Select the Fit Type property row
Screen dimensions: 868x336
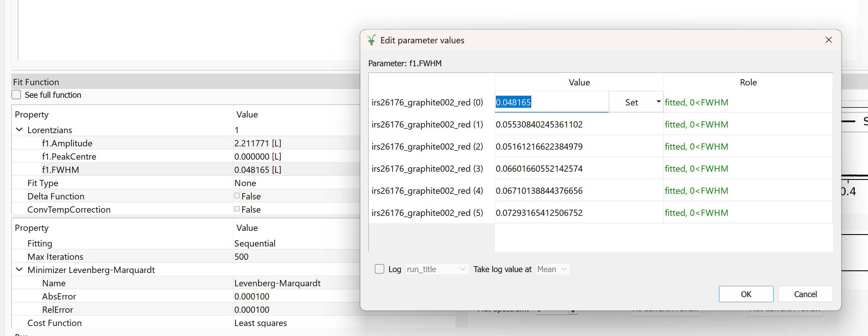(186, 183)
